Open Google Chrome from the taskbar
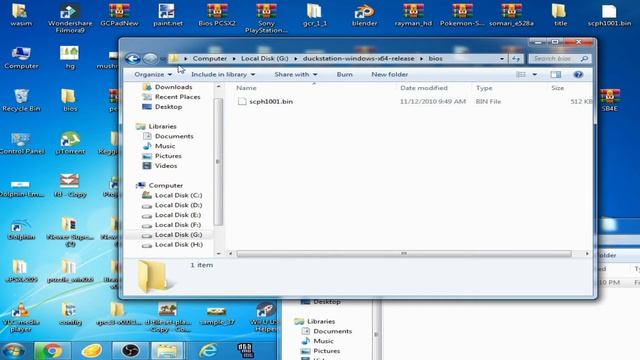 point(53,351)
